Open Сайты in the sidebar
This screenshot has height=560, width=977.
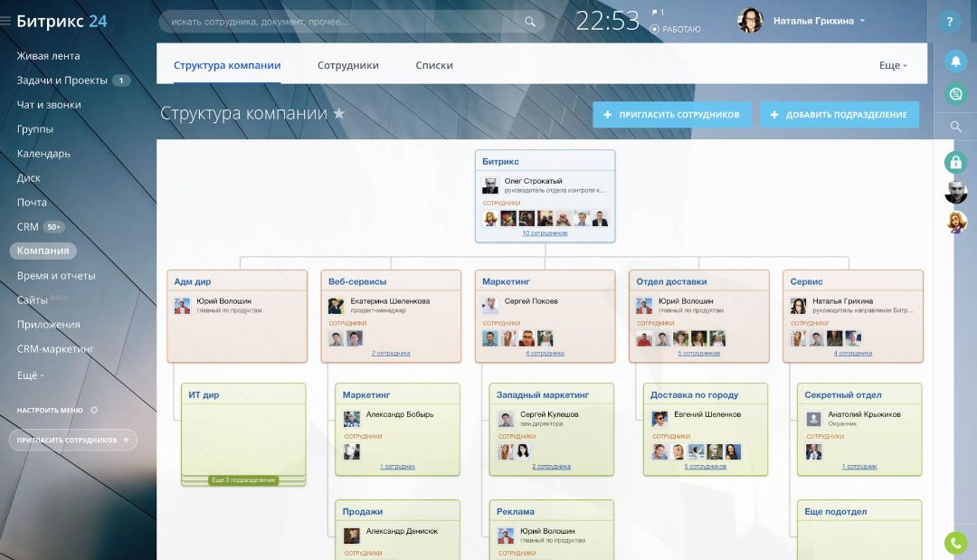tap(32, 299)
